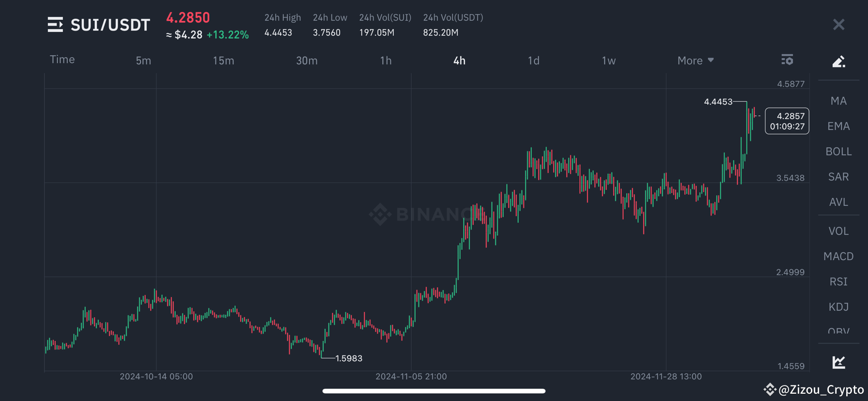Open the KDJ indicator option
Screen dimensions: 868x401
[x=838, y=307]
